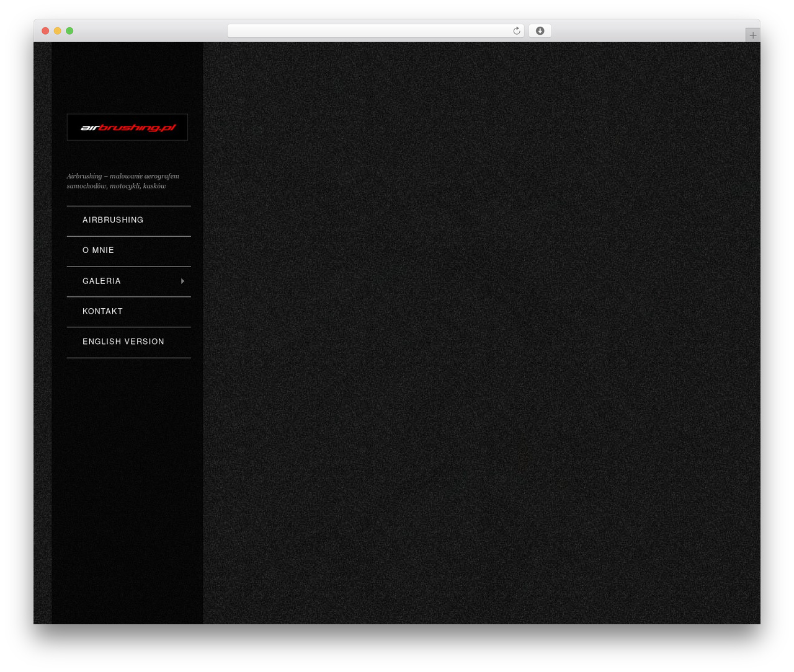Minimize the window with the yellow button
794x672 pixels.
click(58, 31)
